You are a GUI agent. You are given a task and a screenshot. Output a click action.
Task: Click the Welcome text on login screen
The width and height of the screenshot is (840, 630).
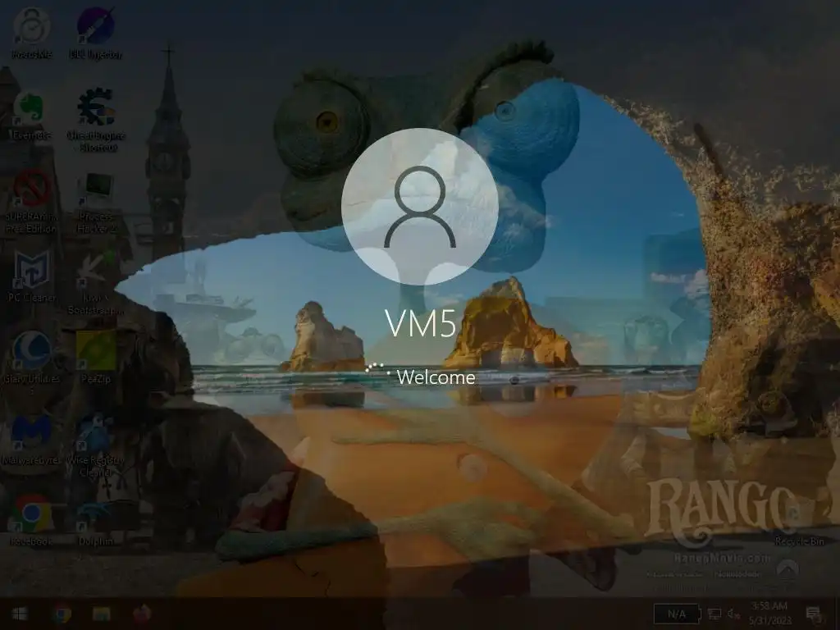point(436,377)
